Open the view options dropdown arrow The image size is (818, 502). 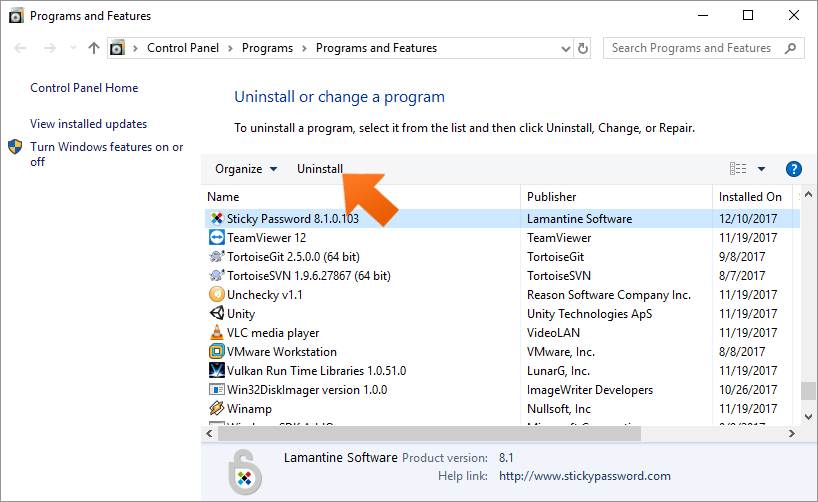point(761,169)
